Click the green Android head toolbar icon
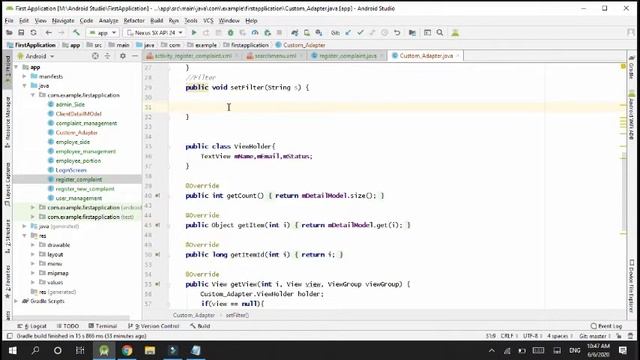Screen dimensions: 640x360 click(455, 33)
